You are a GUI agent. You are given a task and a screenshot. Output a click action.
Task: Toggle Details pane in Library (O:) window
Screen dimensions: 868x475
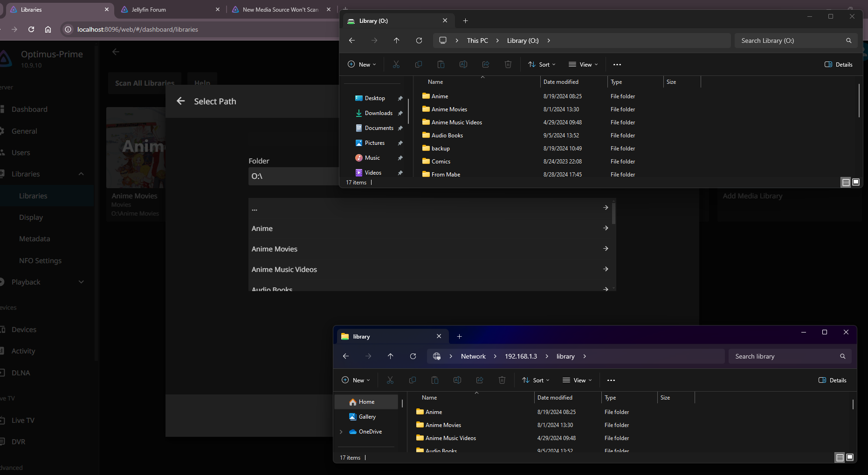click(x=839, y=64)
